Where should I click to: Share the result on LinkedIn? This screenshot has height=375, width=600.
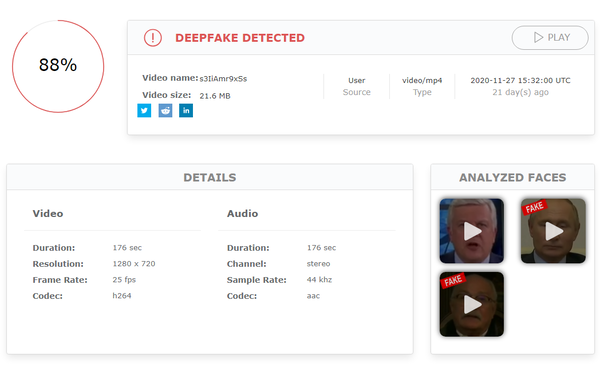click(x=186, y=111)
